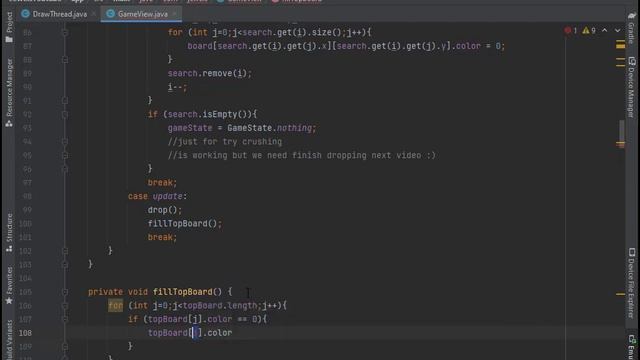
Task: Click the red error count indicator
Action: coord(571,31)
